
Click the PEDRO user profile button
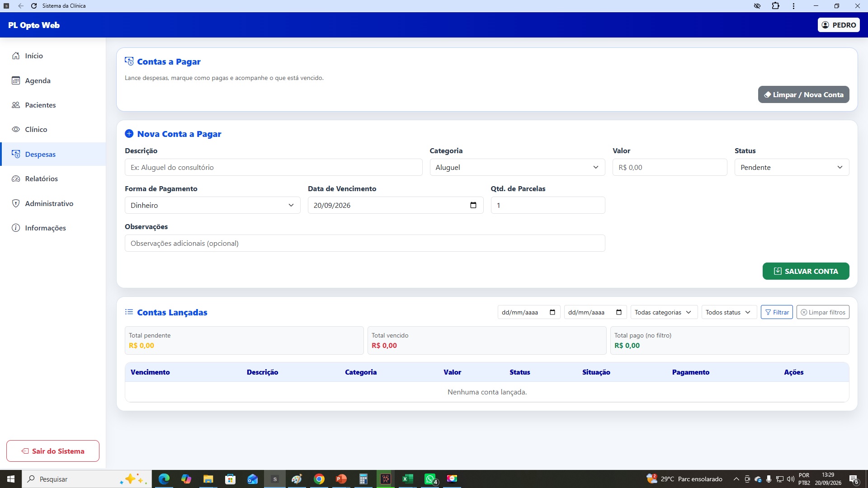pyautogui.click(x=839, y=25)
